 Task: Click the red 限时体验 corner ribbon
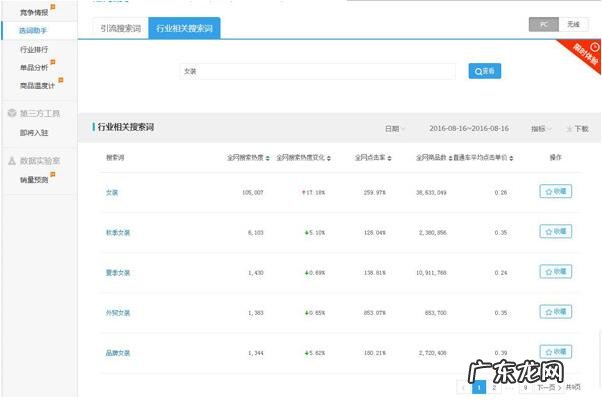click(x=584, y=55)
